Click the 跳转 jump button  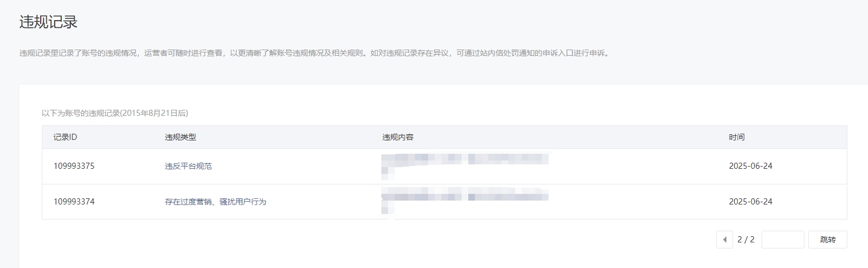coord(828,240)
